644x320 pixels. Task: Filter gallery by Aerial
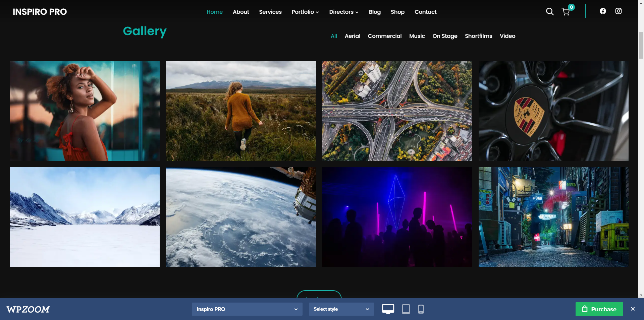[x=353, y=36]
